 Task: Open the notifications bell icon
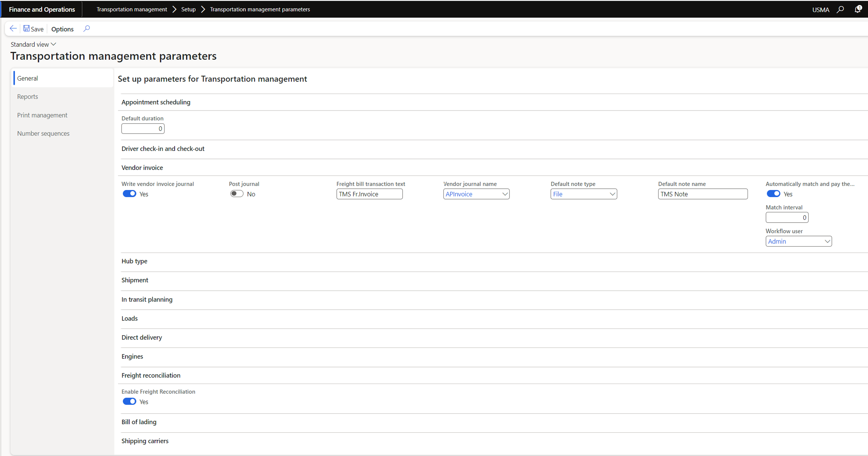[858, 9]
